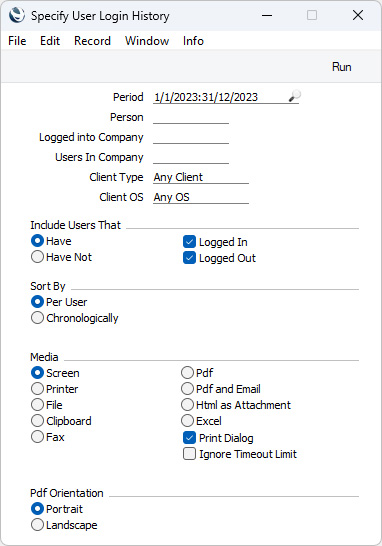Open the Client Type selection field

tap(201, 177)
